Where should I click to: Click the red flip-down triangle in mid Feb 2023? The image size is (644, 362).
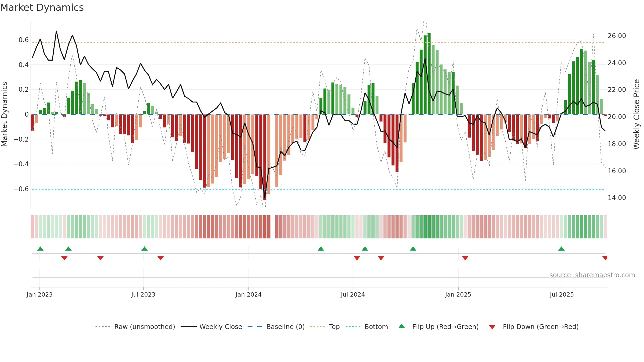(64, 258)
